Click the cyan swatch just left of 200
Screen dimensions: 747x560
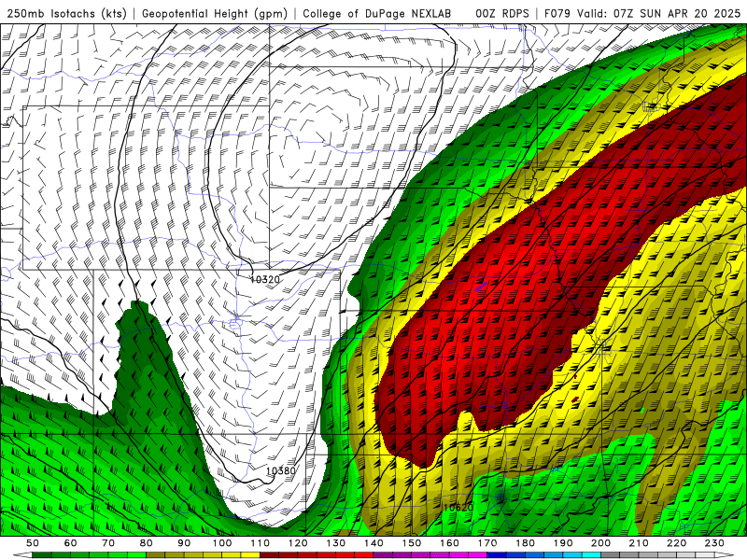click(x=591, y=555)
